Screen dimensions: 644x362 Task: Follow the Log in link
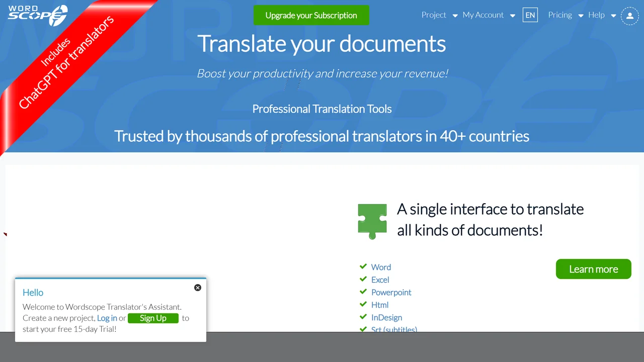[107, 318]
